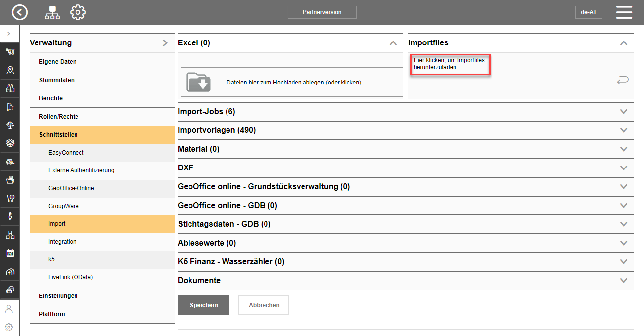Click the Abbrechen button
Image resolution: width=644 pixels, height=336 pixels.
click(x=264, y=305)
